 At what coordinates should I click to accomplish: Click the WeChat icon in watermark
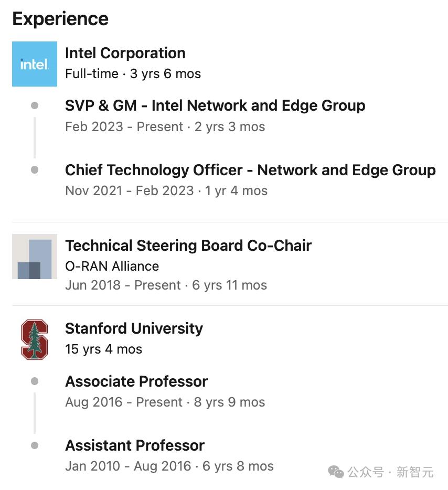click(336, 472)
